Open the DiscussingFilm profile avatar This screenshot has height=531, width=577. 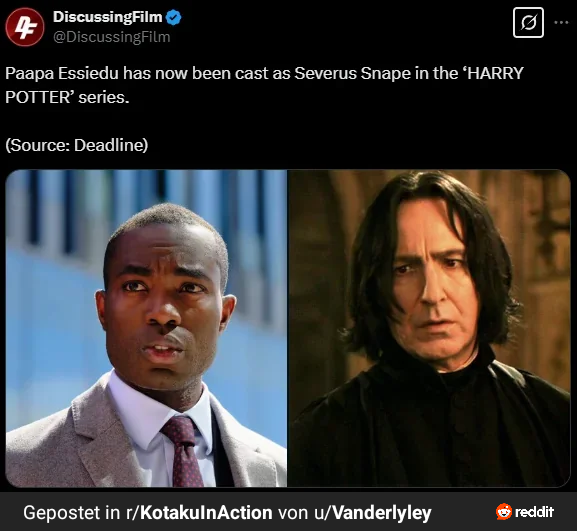pos(25,27)
